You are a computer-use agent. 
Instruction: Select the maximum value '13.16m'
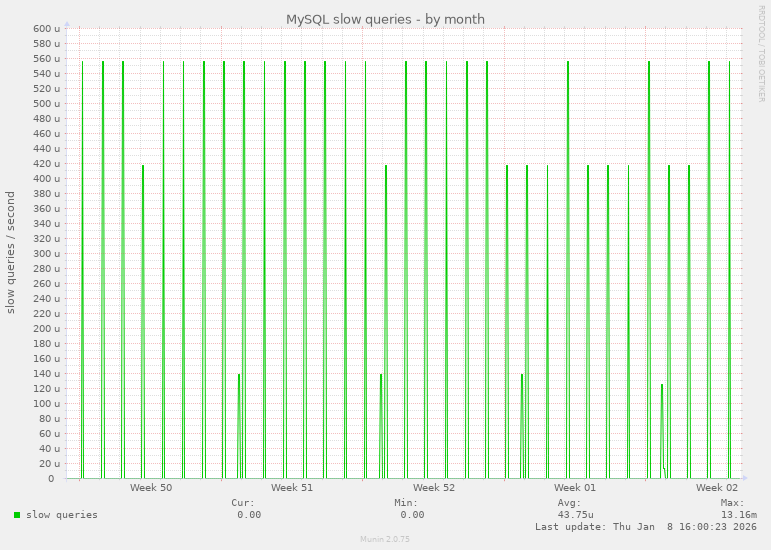pos(739,515)
